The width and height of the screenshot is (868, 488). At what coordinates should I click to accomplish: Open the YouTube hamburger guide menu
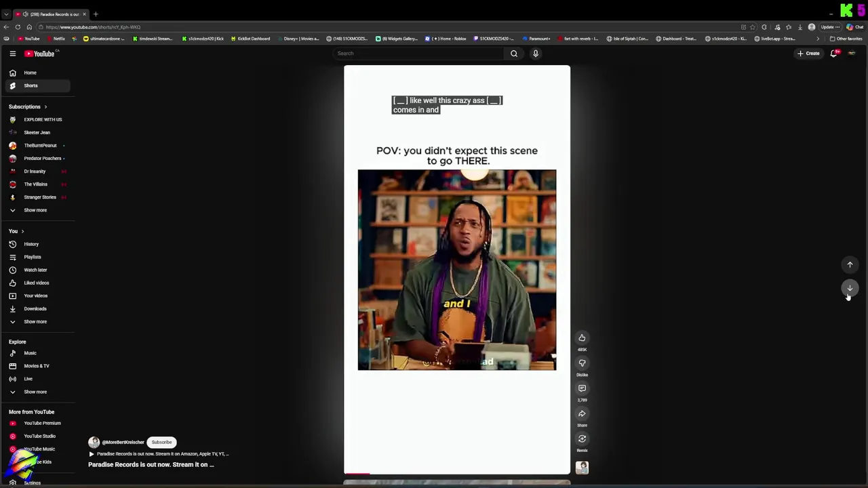12,54
